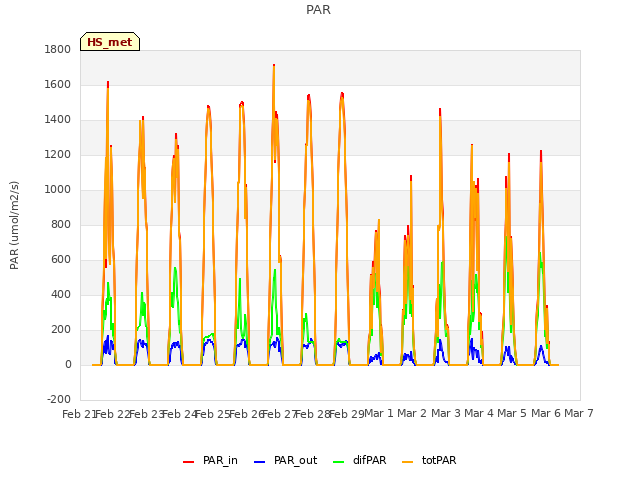Click the PAR chart title
The width and height of the screenshot is (640, 480).
(318, 10)
